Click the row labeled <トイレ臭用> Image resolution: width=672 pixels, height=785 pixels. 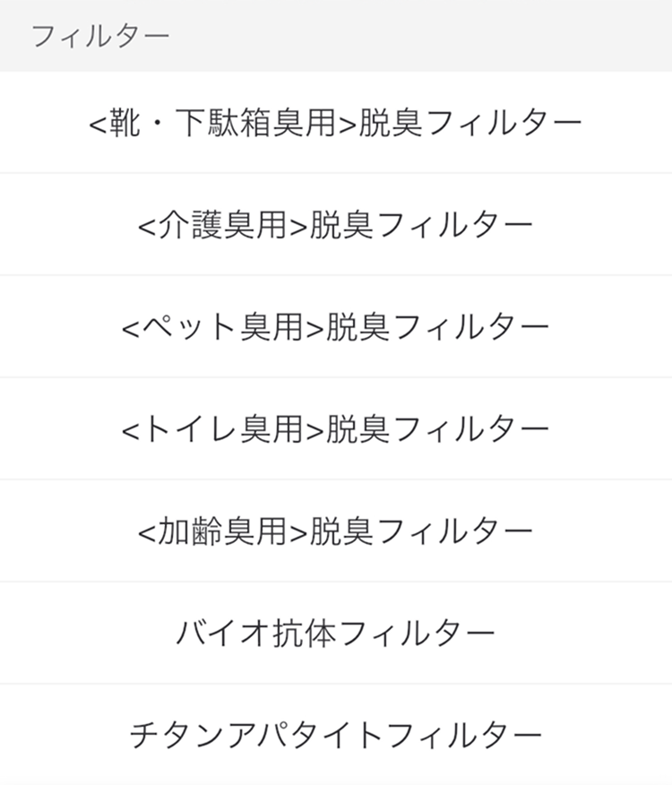pos(336,429)
